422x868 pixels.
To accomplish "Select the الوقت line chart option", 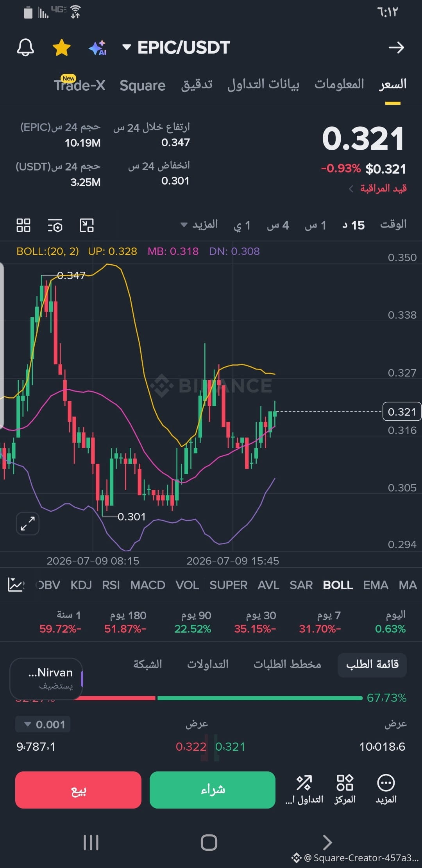I will coord(393,224).
